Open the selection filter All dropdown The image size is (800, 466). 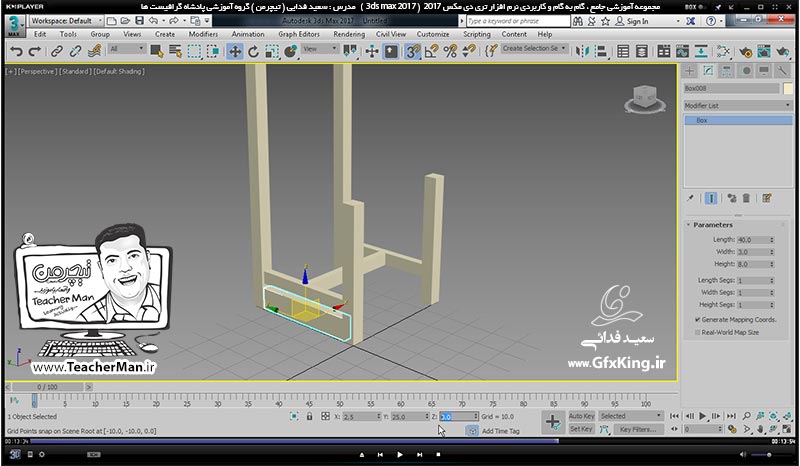point(127,48)
